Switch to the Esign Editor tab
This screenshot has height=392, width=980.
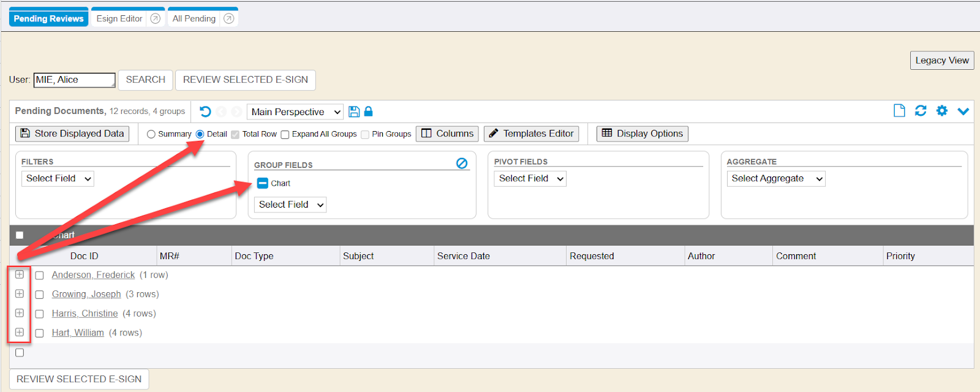(119, 18)
